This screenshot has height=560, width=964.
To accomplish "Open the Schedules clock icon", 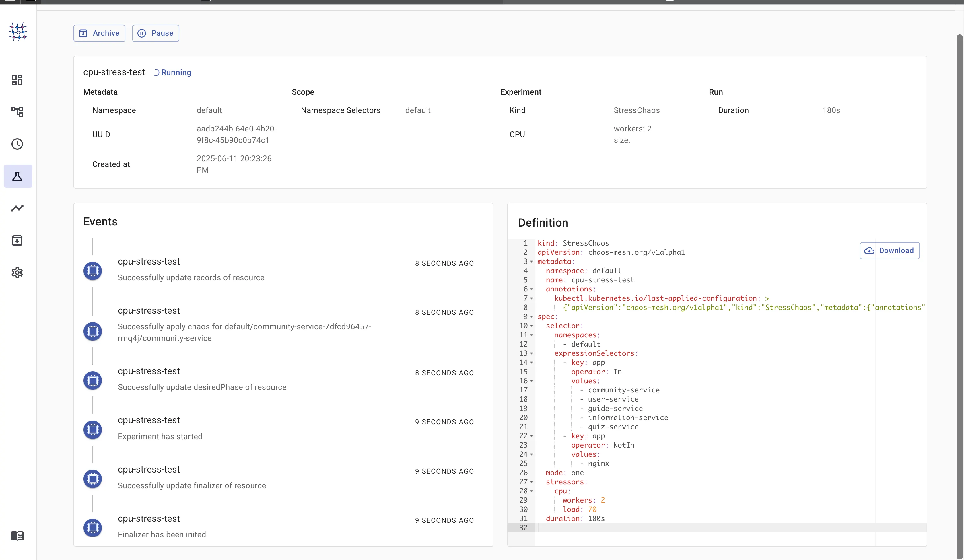I will point(17,144).
